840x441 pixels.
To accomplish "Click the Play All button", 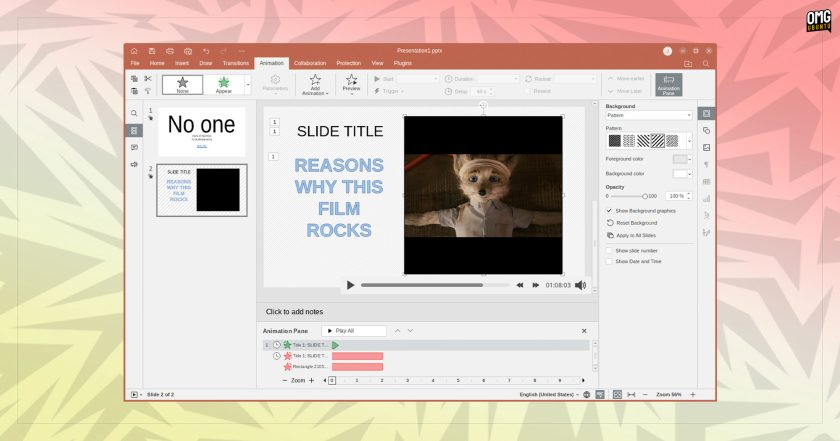I will pyautogui.click(x=354, y=331).
